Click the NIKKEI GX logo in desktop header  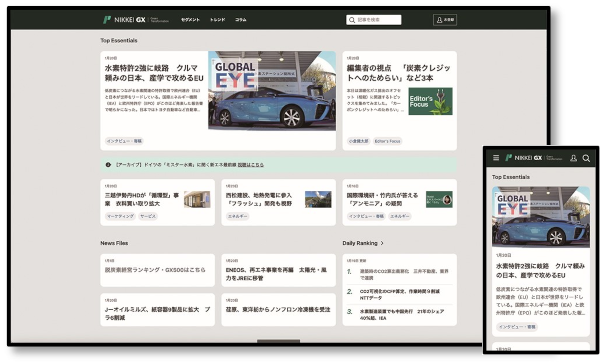[135, 20]
